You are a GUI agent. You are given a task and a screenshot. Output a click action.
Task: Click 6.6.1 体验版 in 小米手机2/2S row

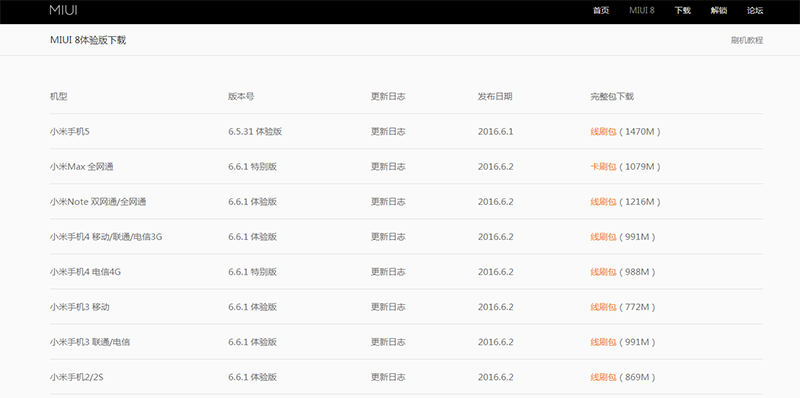tap(253, 378)
